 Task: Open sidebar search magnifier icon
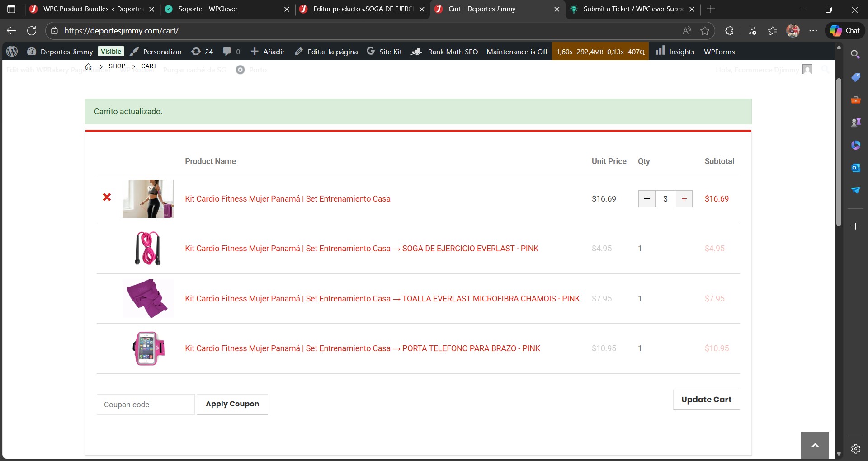click(x=855, y=55)
